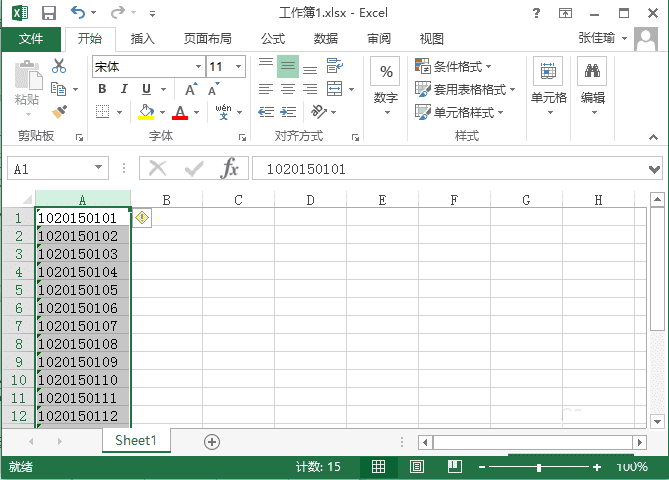Redo the last undone action

118,12
